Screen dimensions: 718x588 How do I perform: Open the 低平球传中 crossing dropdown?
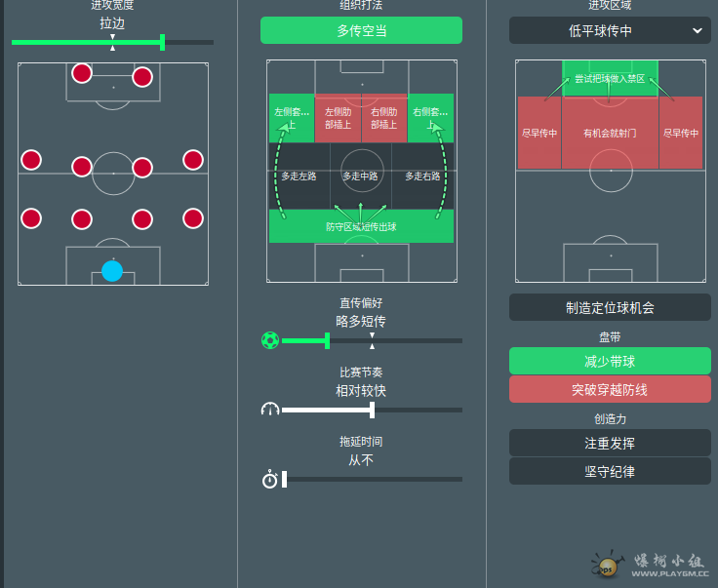(610, 30)
